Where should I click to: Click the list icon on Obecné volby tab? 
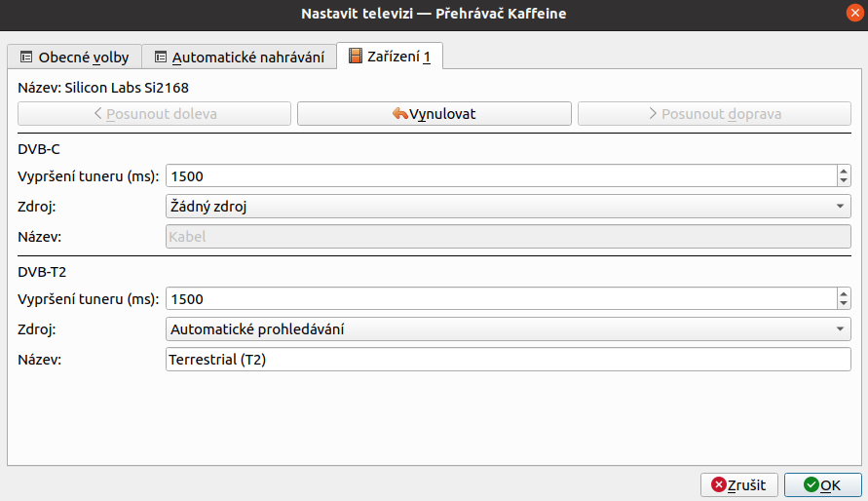pos(26,57)
